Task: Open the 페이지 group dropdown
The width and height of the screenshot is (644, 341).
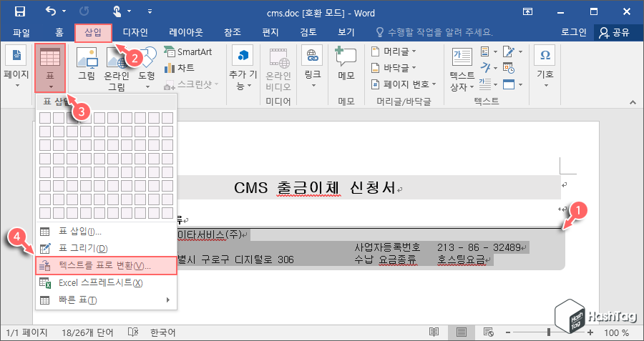Action: [16, 66]
